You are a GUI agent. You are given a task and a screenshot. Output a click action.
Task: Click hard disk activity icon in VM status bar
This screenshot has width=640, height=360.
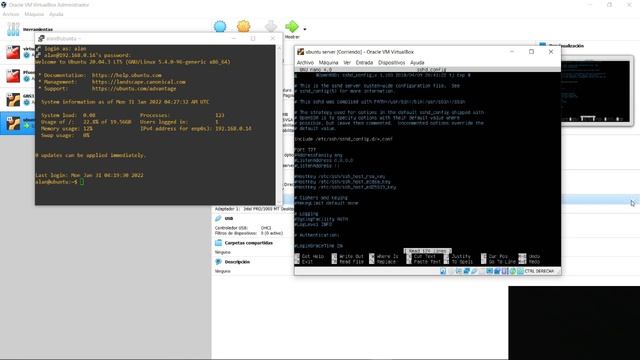pyautogui.click(x=443, y=271)
